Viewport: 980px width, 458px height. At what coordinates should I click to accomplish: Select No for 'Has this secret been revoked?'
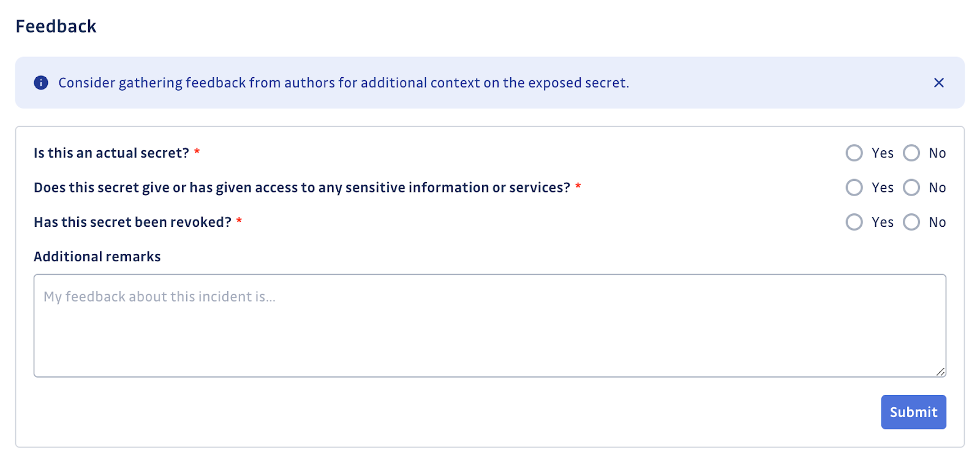pos(912,222)
